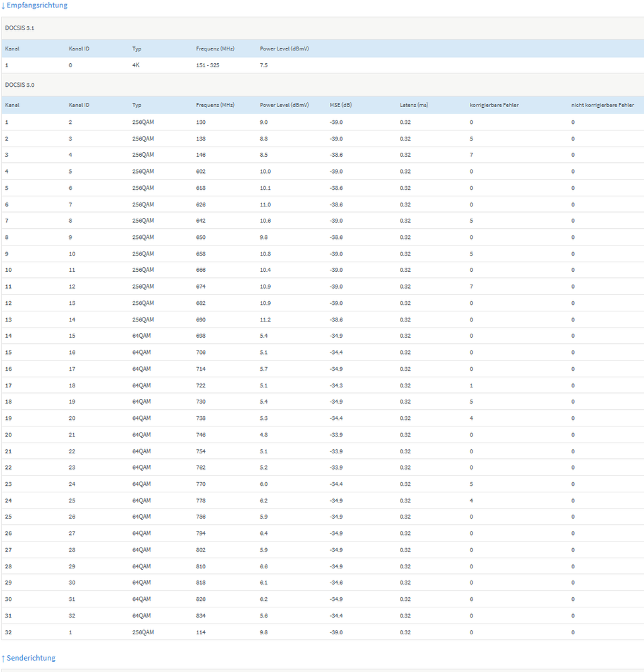Select frequency 826 cell
This screenshot has width=644, height=672.
tap(201, 599)
